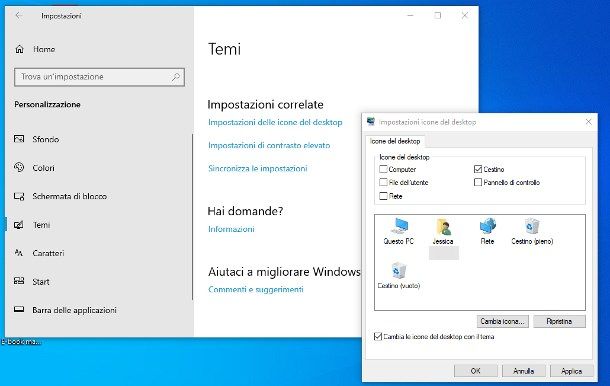This screenshot has width=610, height=386.
Task: Click the Sincronizza le impostazioni link
Action: coord(258,168)
